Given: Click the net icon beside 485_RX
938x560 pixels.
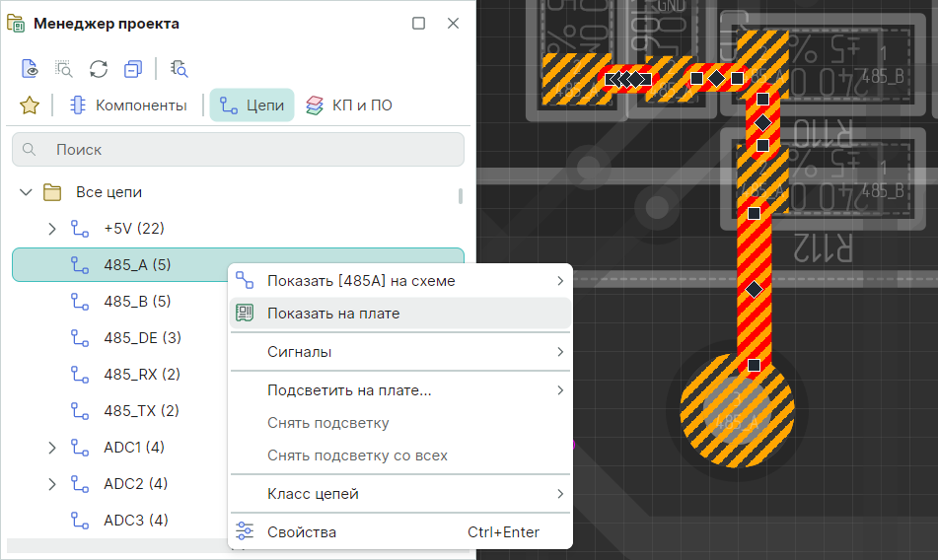Looking at the screenshot, I should (x=80, y=374).
